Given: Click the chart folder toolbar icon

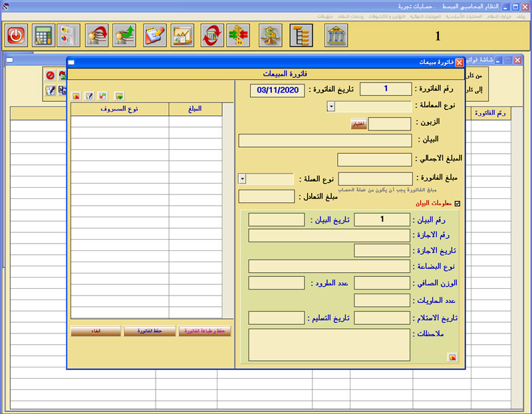Looking at the screenshot, I should (x=182, y=35).
